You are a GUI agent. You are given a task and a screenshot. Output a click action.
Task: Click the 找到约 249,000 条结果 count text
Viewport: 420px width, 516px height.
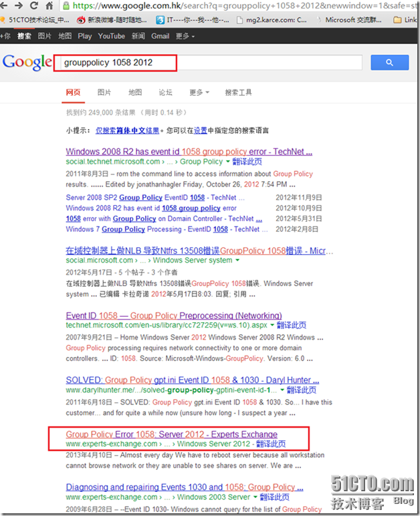click(101, 112)
